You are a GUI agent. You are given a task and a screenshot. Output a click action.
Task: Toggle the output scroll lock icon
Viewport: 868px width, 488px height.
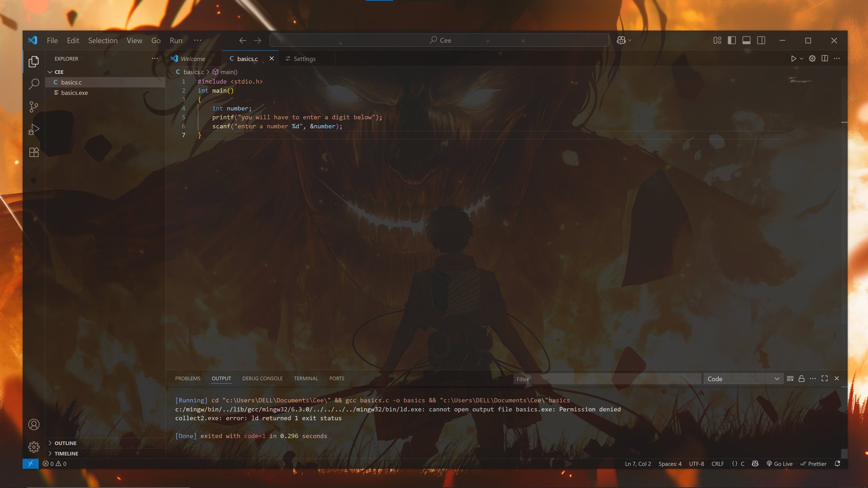pyautogui.click(x=801, y=379)
